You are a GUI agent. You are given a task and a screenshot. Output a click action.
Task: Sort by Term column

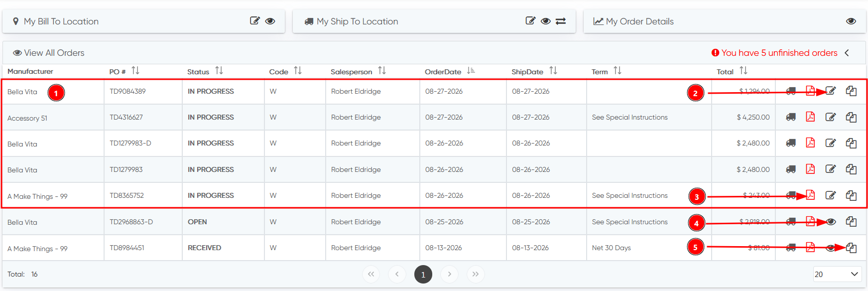pyautogui.click(x=618, y=71)
